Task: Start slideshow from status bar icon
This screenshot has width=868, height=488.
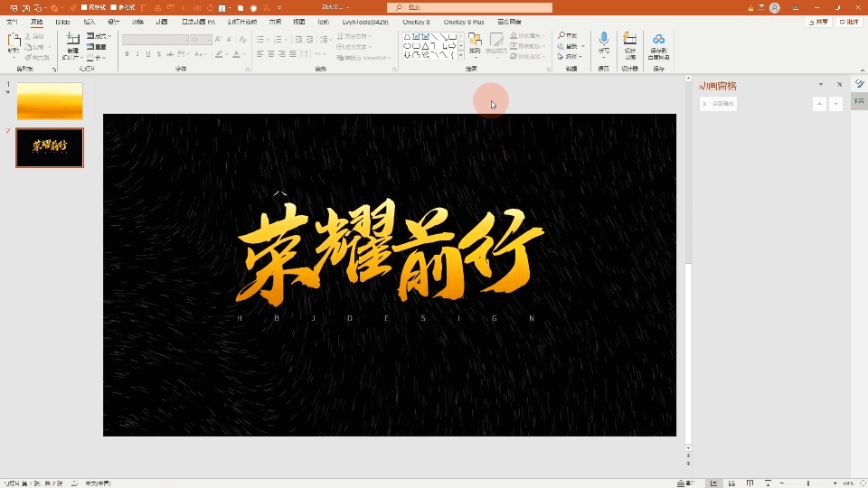Action: pyautogui.click(x=768, y=483)
